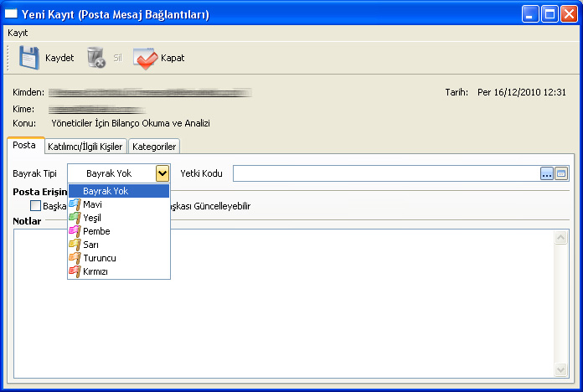Open the Kayıt menu
The height and width of the screenshot is (392, 583).
click(18, 32)
